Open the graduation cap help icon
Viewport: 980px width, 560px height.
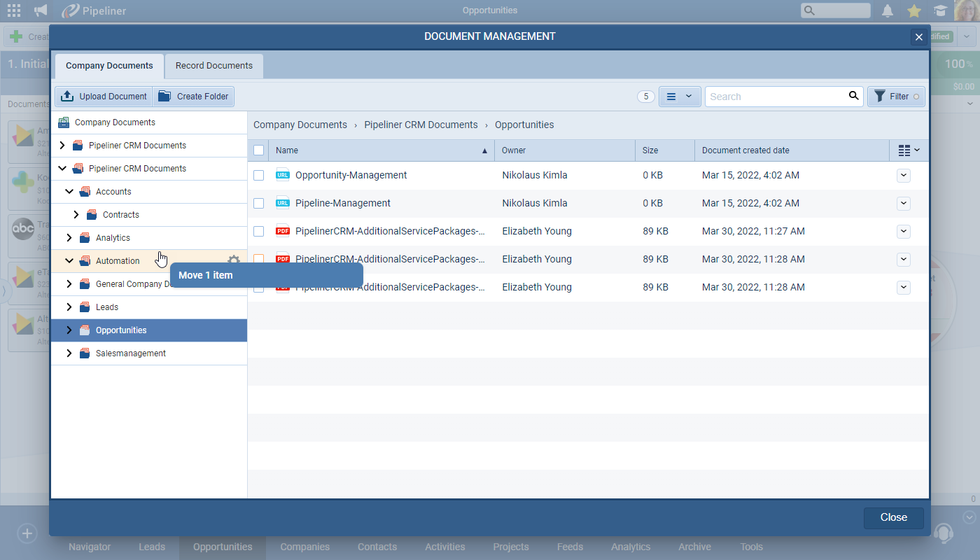click(940, 10)
